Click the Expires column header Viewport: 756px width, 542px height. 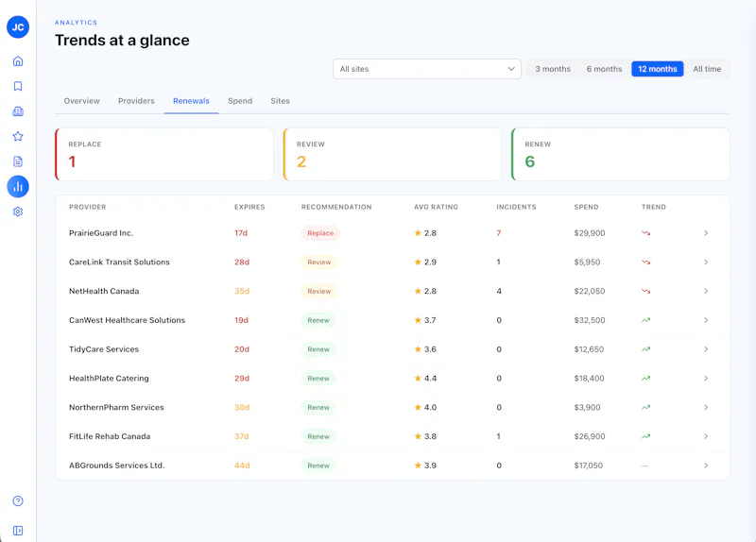click(x=249, y=207)
